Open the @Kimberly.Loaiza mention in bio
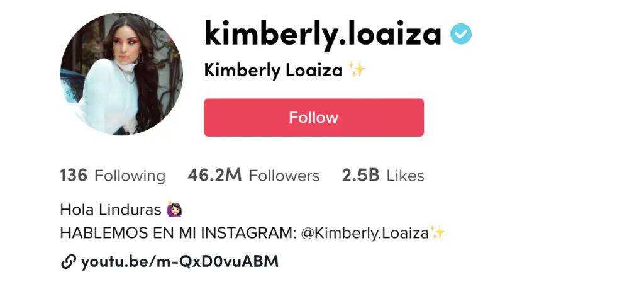 click(x=365, y=234)
